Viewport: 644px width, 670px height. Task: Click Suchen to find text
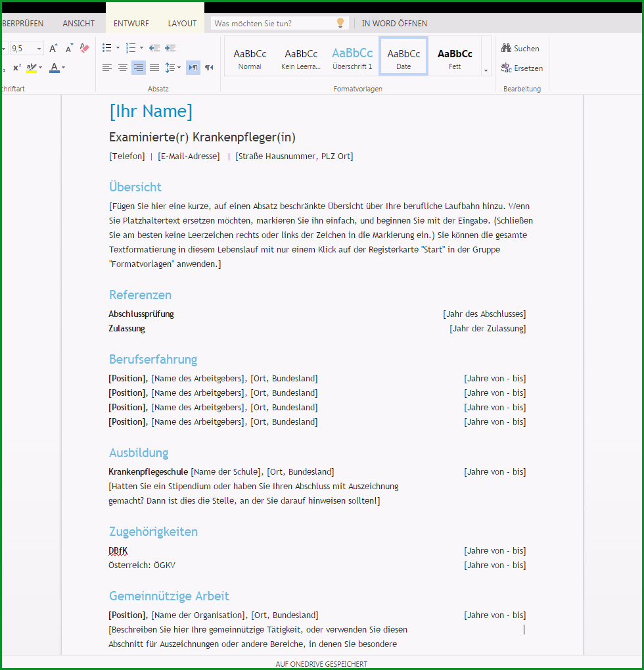[x=520, y=48]
